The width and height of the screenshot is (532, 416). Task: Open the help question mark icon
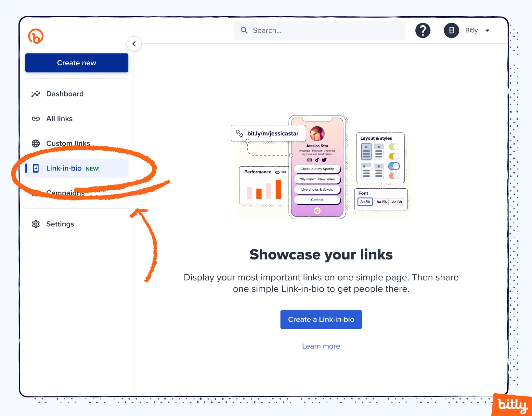[423, 31]
